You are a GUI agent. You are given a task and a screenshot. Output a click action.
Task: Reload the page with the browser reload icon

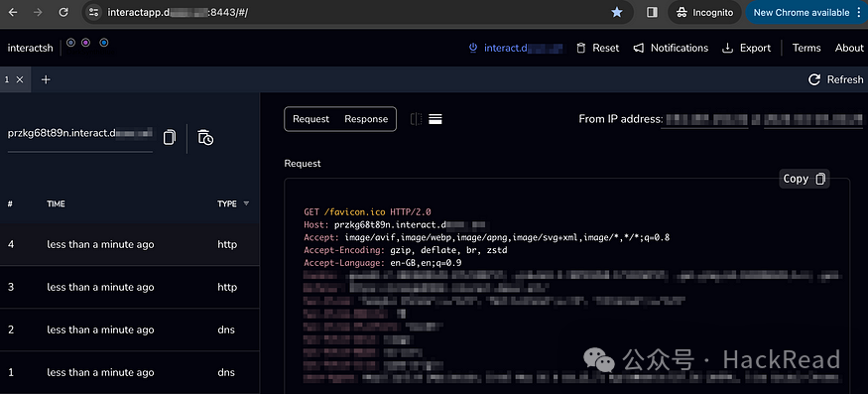63,12
